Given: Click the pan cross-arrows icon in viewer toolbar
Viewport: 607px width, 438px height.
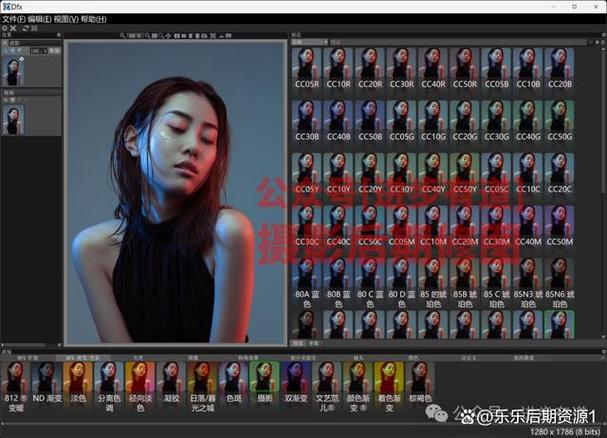Looking at the screenshot, I should (168, 36).
